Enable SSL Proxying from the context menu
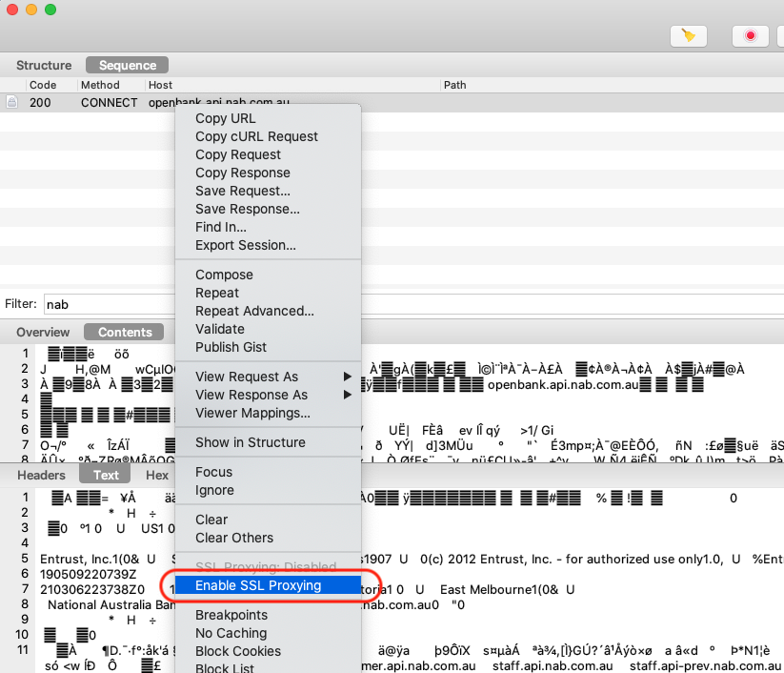The width and height of the screenshot is (784, 673). pos(258,585)
